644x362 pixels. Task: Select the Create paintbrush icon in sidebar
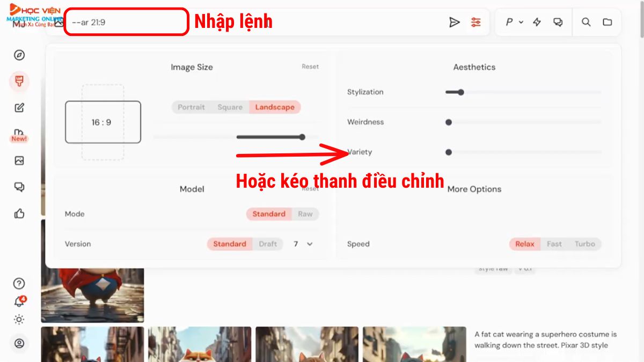[19, 82]
